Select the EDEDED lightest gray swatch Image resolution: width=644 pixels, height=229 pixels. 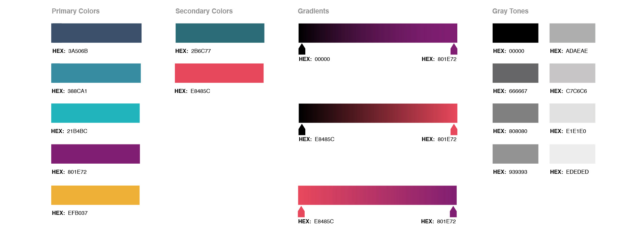(572, 154)
